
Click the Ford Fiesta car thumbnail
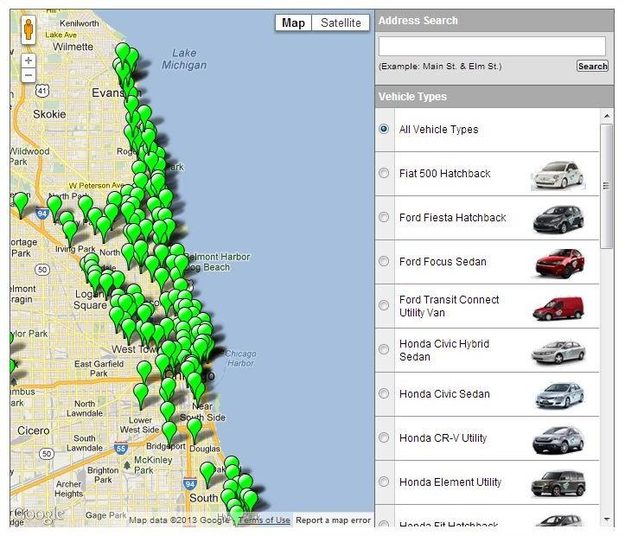click(x=558, y=219)
